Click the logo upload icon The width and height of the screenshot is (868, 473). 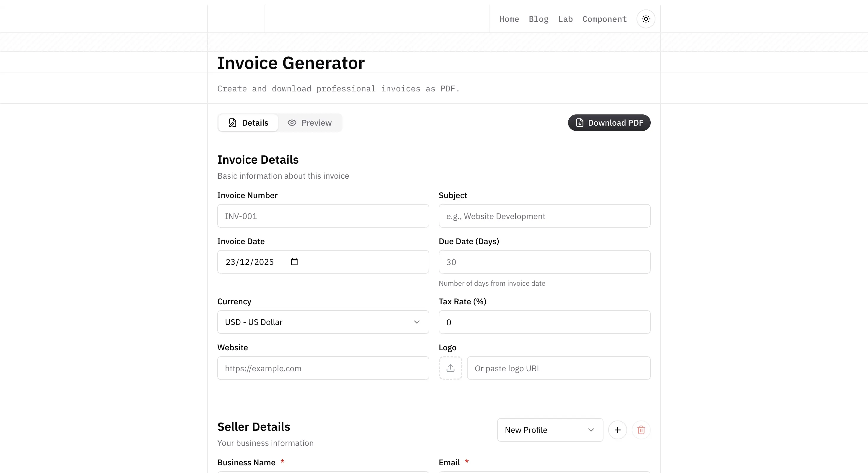pos(450,368)
